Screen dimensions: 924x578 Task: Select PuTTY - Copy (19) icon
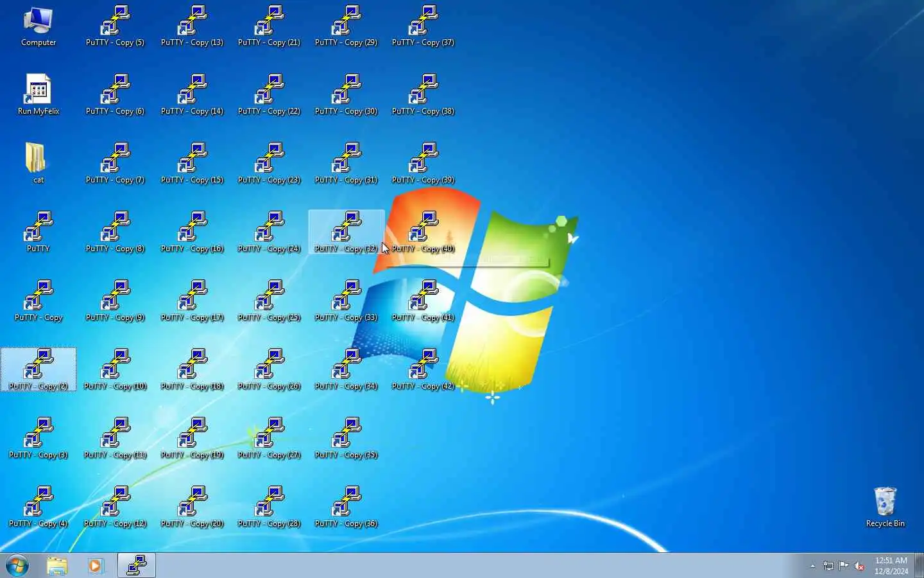pyautogui.click(x=193, y=439)
